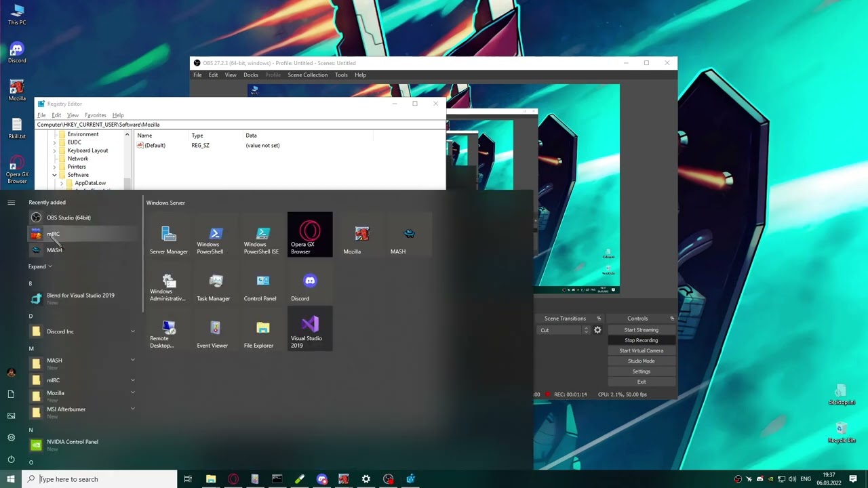Open the Windows Administrative Tools tile

(169, 282)
